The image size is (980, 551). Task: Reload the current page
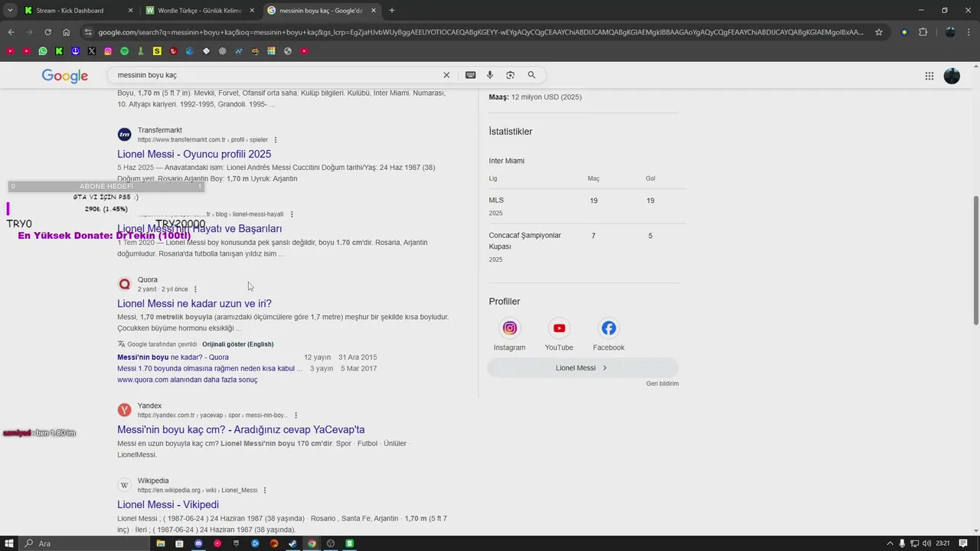coord(47,32)
